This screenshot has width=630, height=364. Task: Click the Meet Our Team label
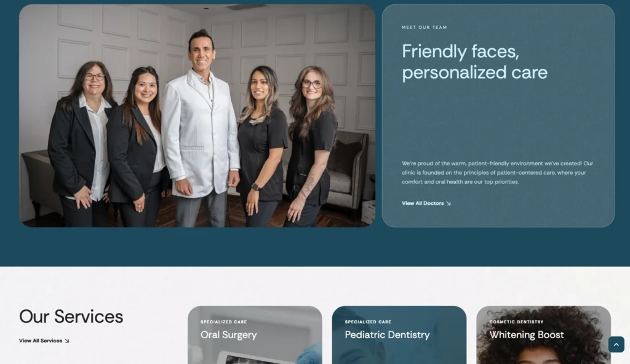coord(425,27)
